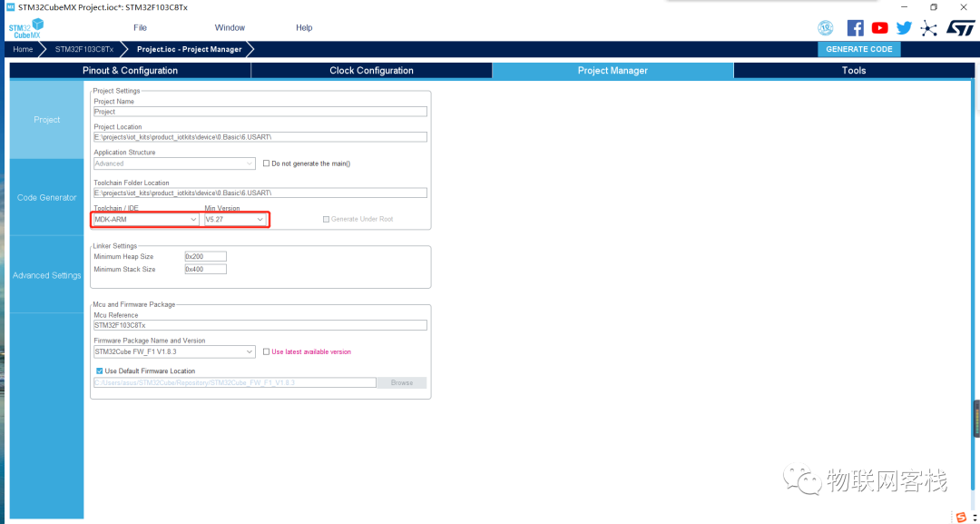Open the Window menu
The image size is (980, 524).
(x=230, y=27)
